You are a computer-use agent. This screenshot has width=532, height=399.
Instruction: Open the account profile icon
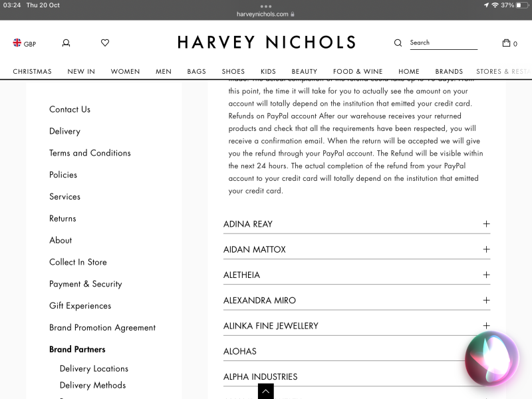(66, 43)
